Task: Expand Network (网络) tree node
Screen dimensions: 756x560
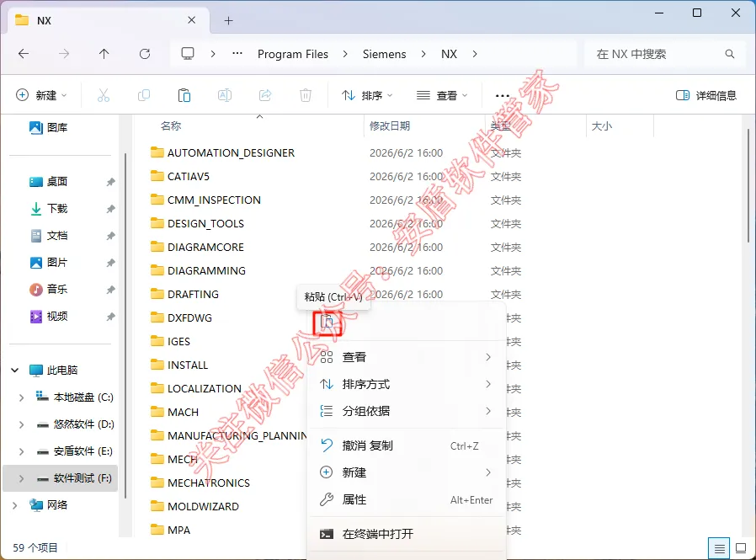Action: (x=15, y=505)
